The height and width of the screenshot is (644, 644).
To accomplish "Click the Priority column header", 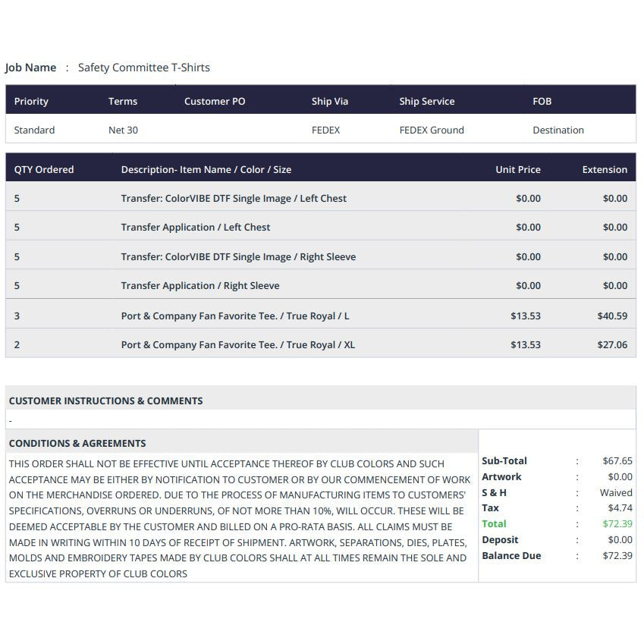I will point(31,101).
